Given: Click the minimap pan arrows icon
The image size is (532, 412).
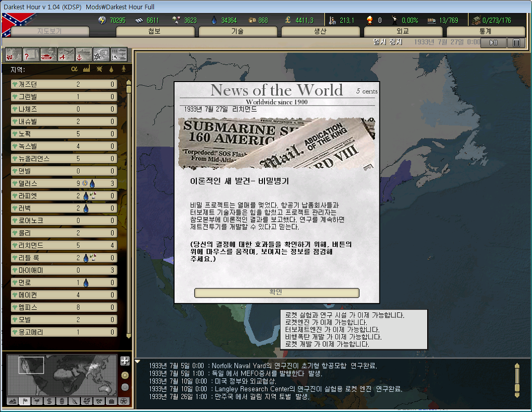Looking at the screenshot, I should click(x=125, y=361).
